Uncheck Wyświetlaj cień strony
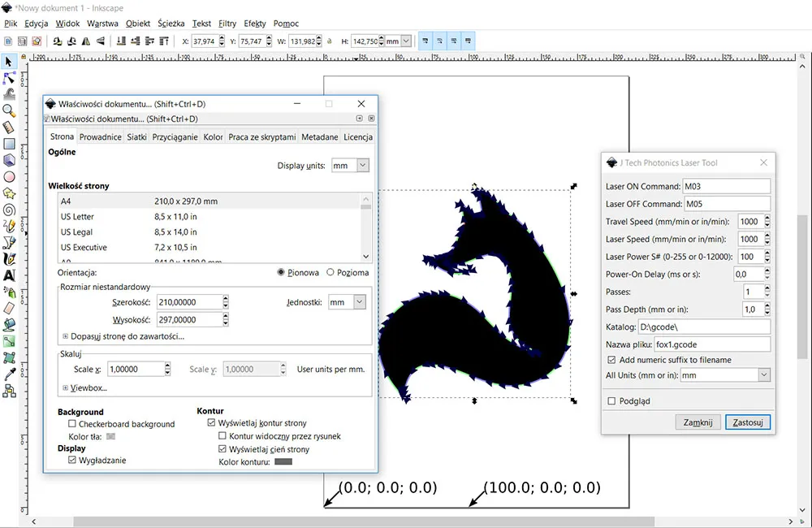Viewport: 812px width, 528px height. point(222,449)
